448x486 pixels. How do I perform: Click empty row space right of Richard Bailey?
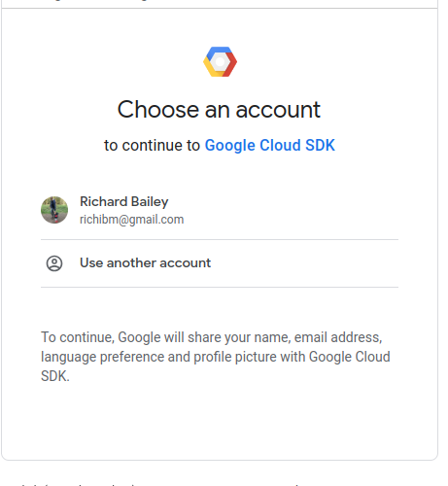[292, 210]
